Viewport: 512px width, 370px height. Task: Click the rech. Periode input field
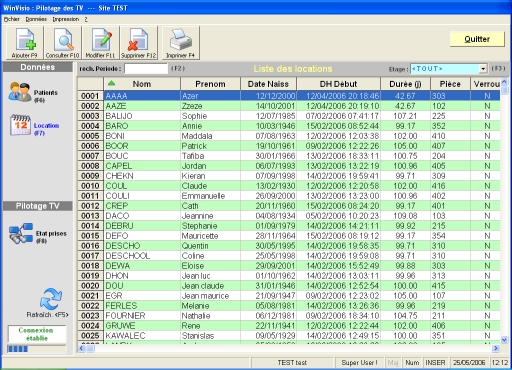click(x=146, y=69)
